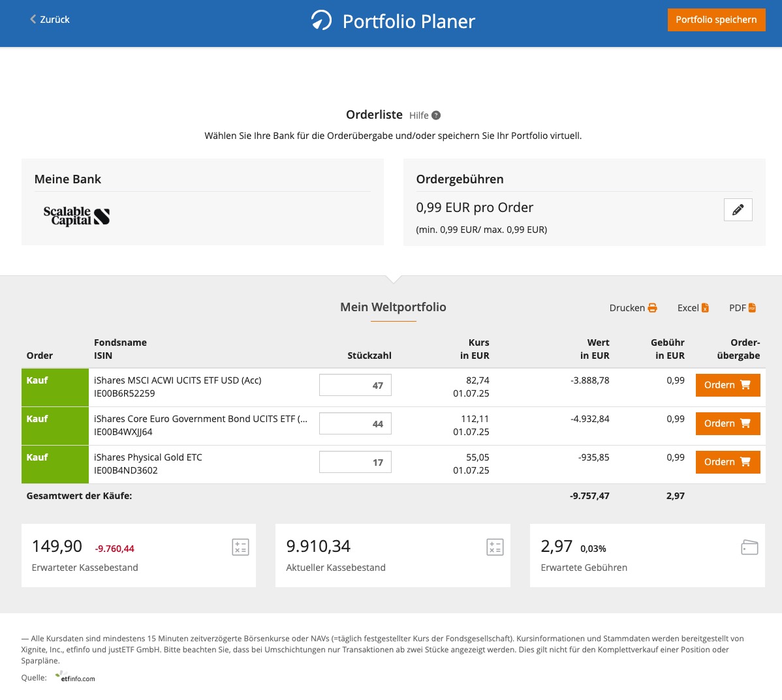The width and height of the screenshot is (782, 700).
Task: Select the Scalable Capital bank logo
Action: point(76,216)
